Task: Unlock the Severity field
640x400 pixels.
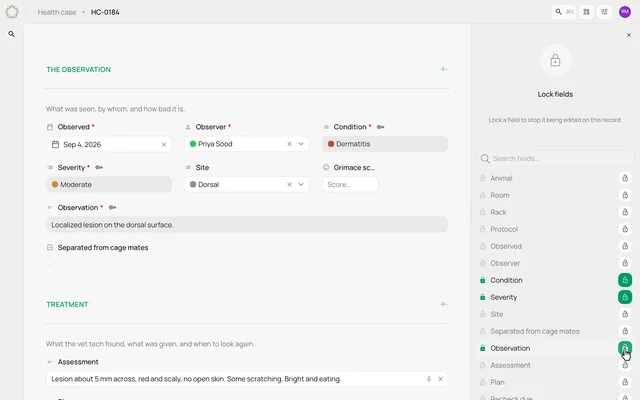Action: pos(625,297)
